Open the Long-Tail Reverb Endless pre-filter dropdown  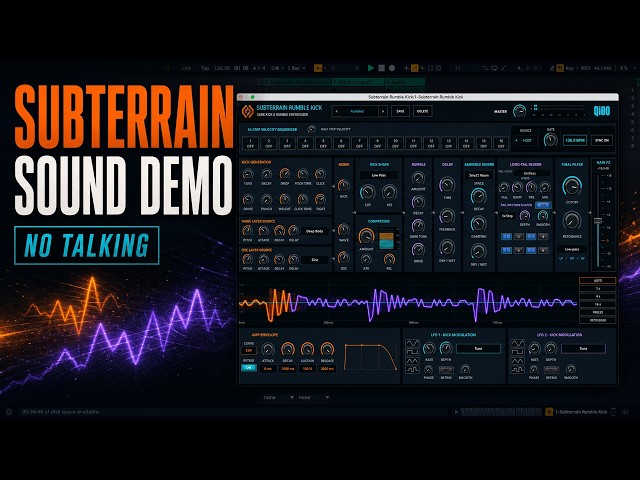pos(530,173)
